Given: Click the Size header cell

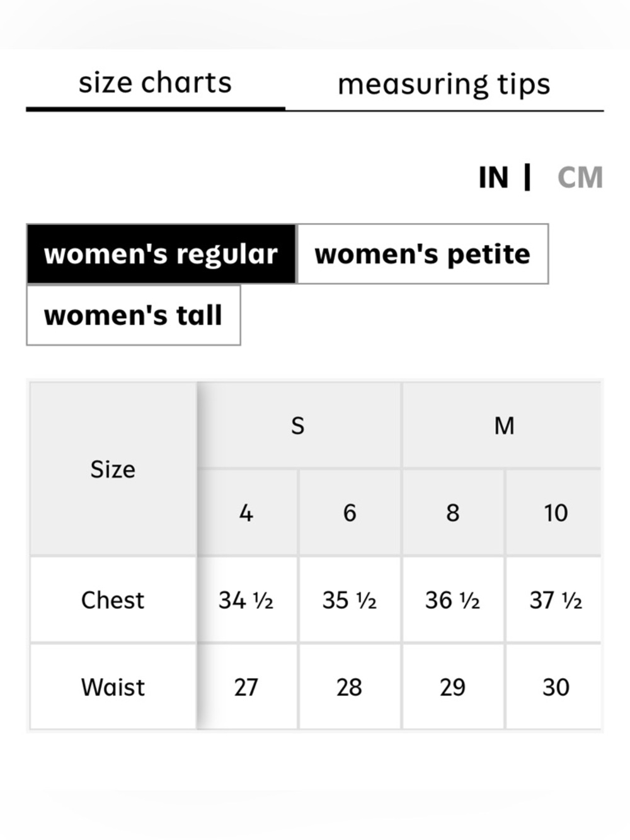Looking at the screenshot, I should point(113,469).
